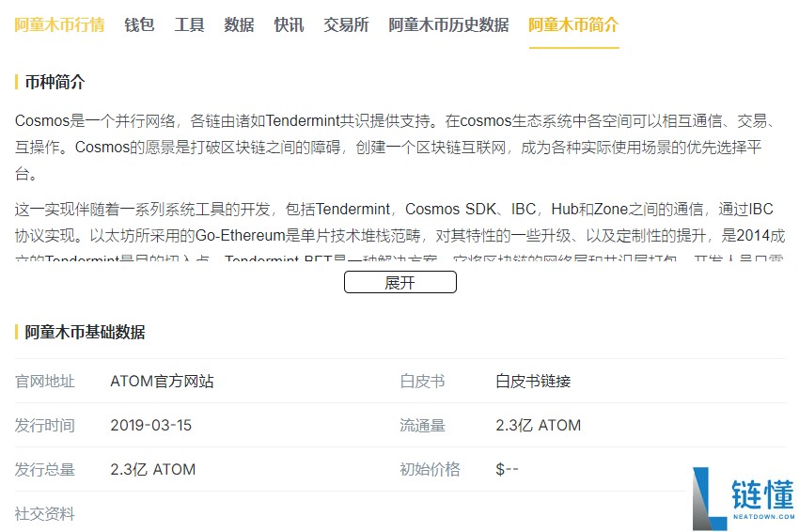Select the 发行时间 label
The height and width of the screenshot is (532, 799).
point(45,426)
